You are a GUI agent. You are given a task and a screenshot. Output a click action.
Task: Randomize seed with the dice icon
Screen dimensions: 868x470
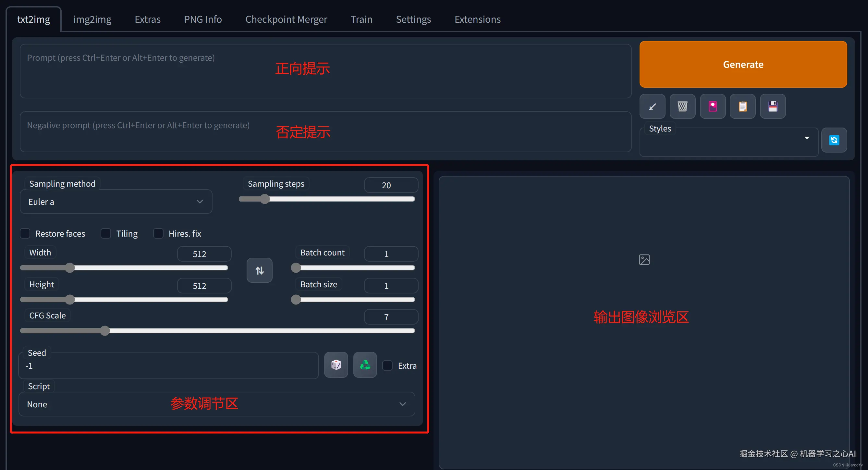(336, 365)
